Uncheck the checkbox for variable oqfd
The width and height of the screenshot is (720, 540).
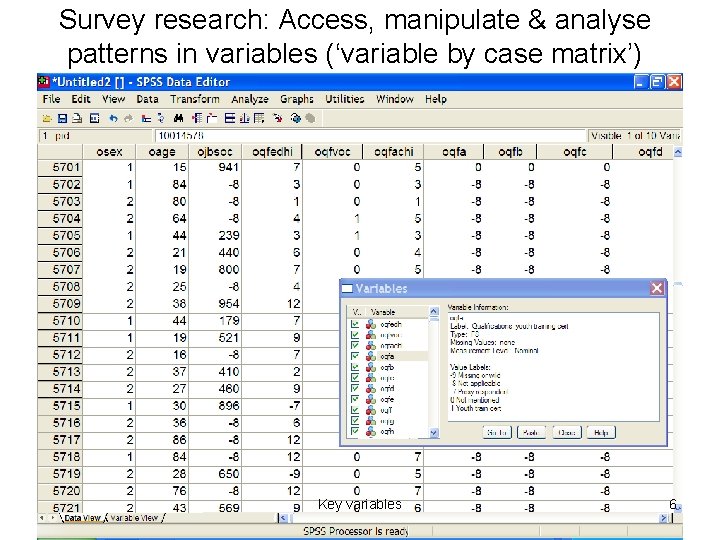(x=355, y=388)
